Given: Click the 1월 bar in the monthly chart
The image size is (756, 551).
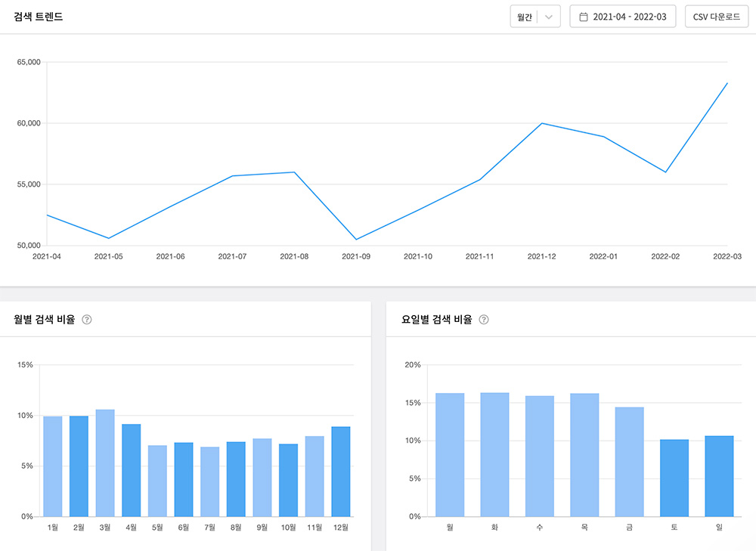Looking at the screenshot, I should tap(53, 466).
